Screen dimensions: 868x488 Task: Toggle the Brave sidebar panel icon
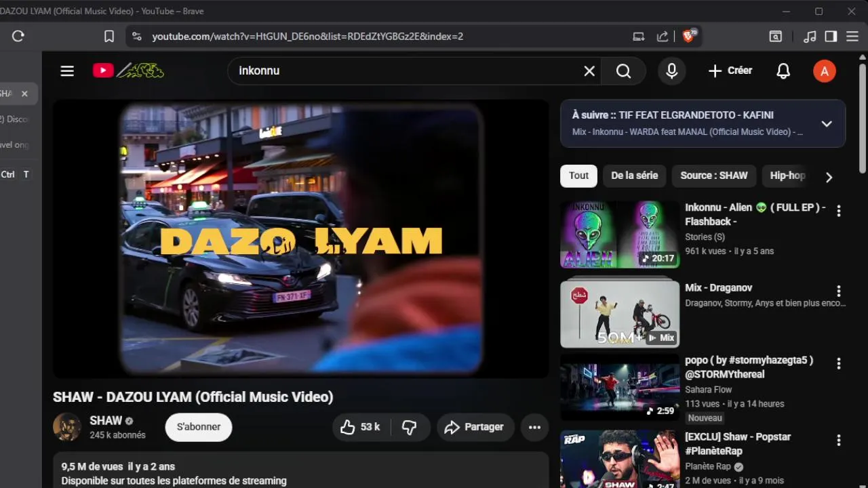[831, 37]
